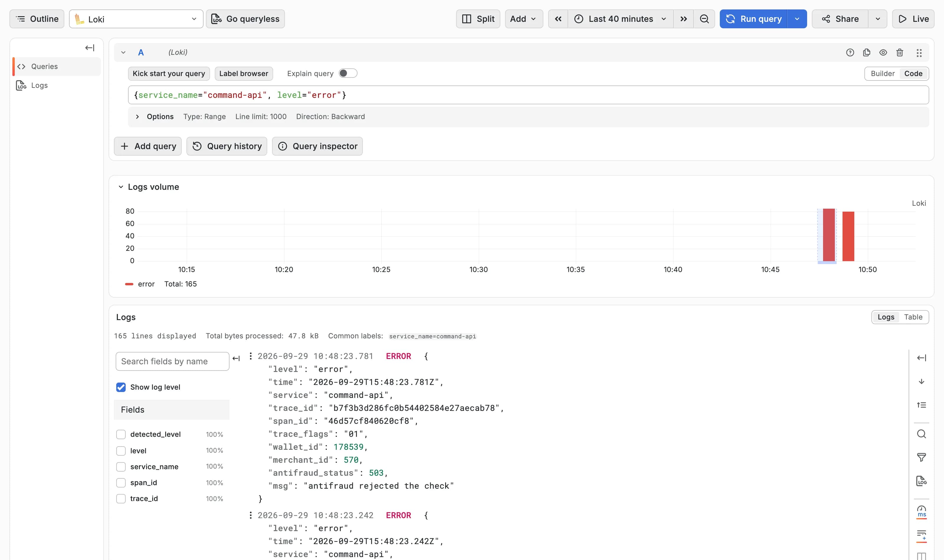
Task: Collapse the left sidebar panel
Action: click(x=89, y=47)
